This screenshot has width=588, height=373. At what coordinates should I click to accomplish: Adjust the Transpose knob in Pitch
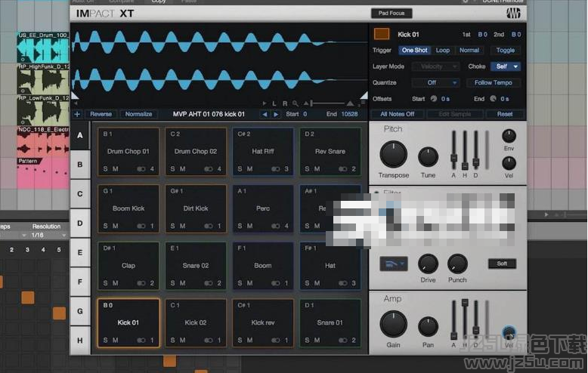click(x=393, y=155)
